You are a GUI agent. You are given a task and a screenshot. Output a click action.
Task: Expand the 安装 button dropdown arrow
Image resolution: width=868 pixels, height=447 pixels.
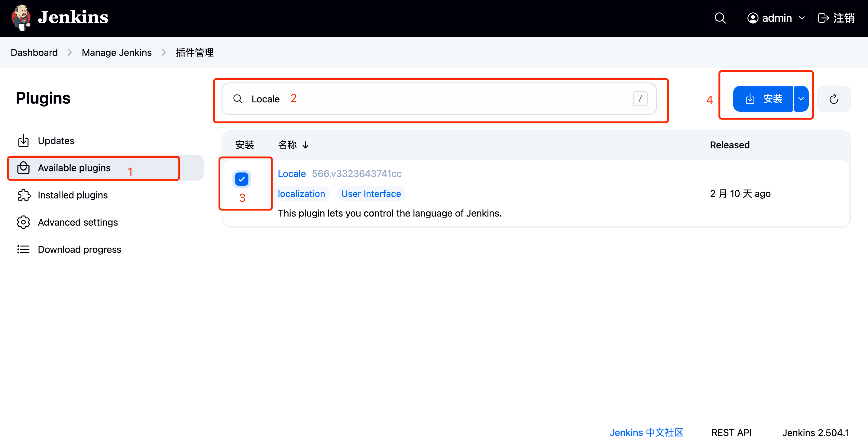pos(801,99)
